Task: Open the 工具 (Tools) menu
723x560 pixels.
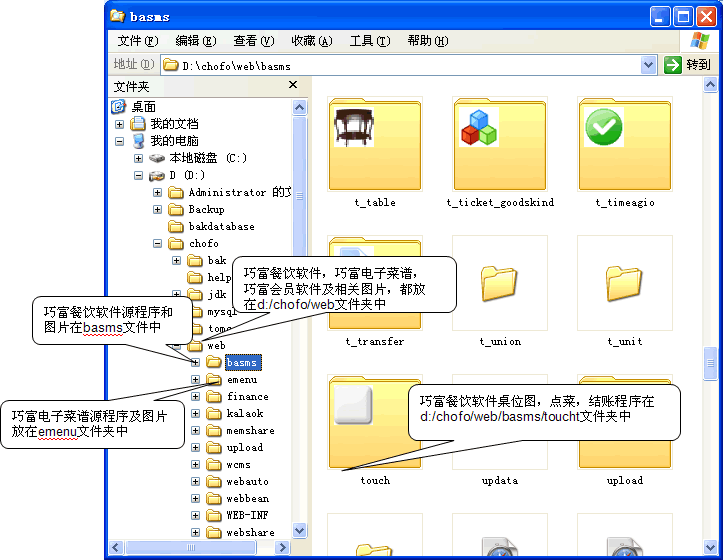Action: pos(368,41)
